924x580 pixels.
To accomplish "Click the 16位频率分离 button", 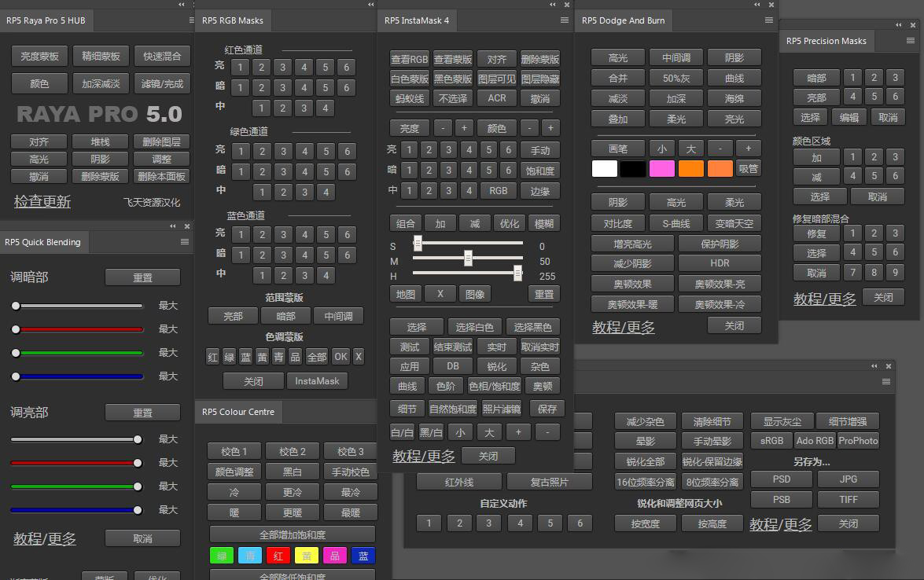I will 646,482.
